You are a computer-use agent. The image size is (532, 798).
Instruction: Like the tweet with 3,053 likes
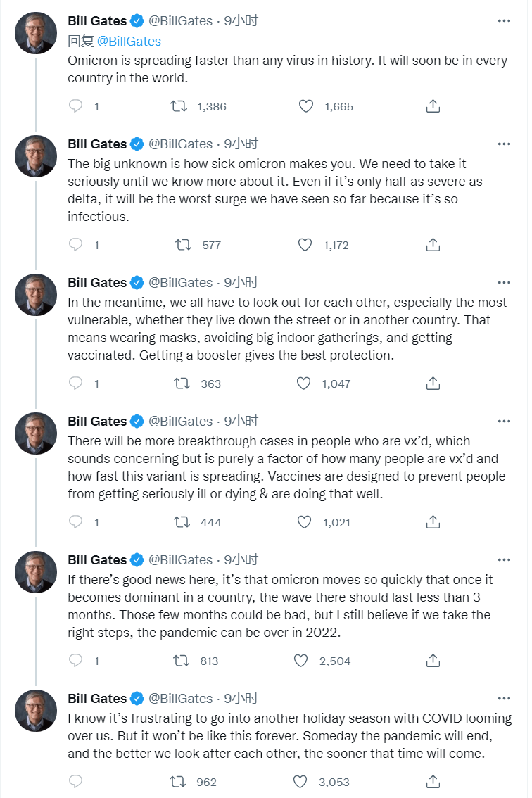tap(300, 782)
